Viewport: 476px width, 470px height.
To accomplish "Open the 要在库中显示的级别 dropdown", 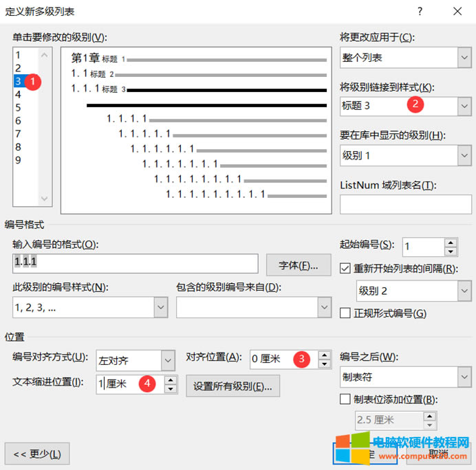I will point(464,155).
